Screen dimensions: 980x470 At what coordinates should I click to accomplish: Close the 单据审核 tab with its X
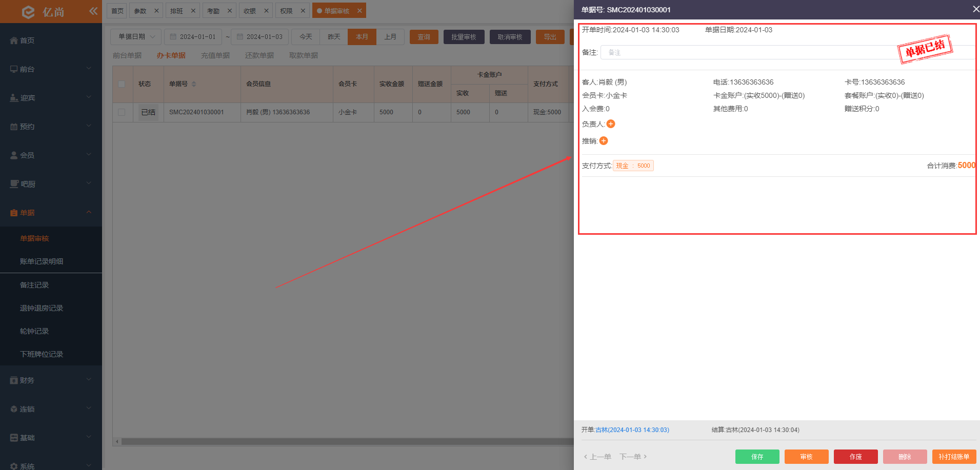click(x=359, y=11)
